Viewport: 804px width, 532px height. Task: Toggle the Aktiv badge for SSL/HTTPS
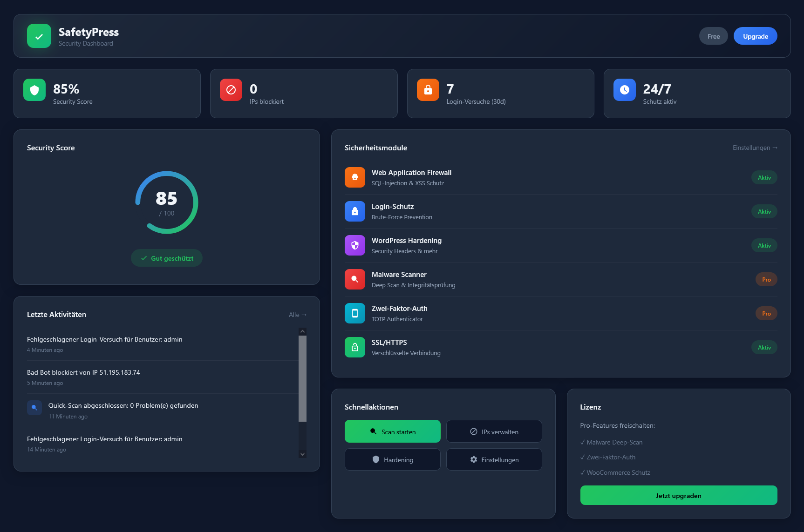pos(764,347)
